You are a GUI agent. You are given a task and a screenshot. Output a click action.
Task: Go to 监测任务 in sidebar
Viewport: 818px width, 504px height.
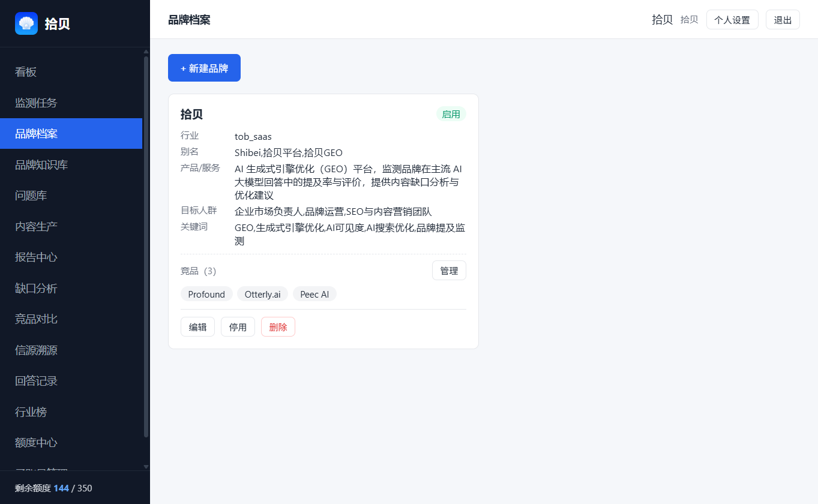click(x=71, y=103)
